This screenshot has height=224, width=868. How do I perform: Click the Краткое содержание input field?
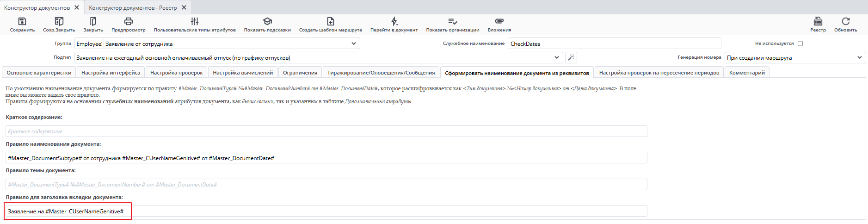(326, 131)
